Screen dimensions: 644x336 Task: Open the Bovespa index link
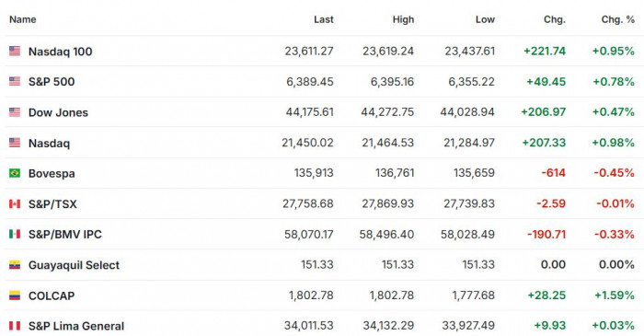click(x=52, y=174)
